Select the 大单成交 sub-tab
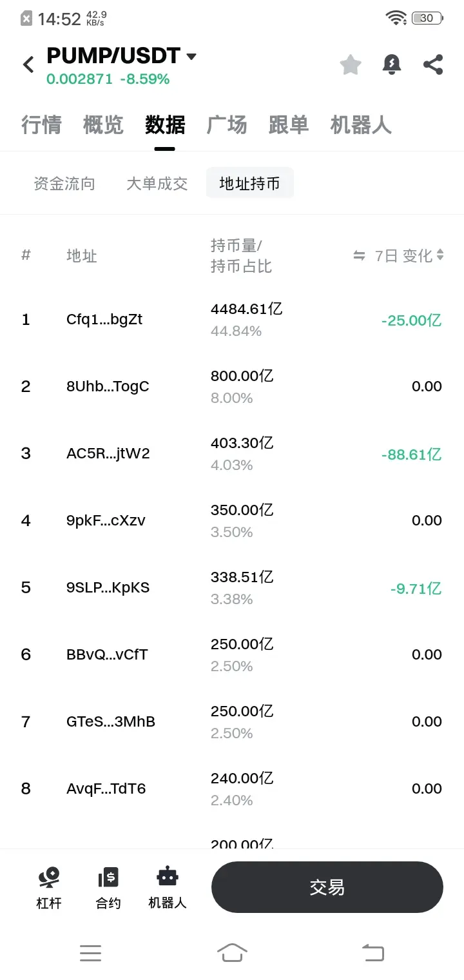 pyautogui.click(x=157, y=184)
